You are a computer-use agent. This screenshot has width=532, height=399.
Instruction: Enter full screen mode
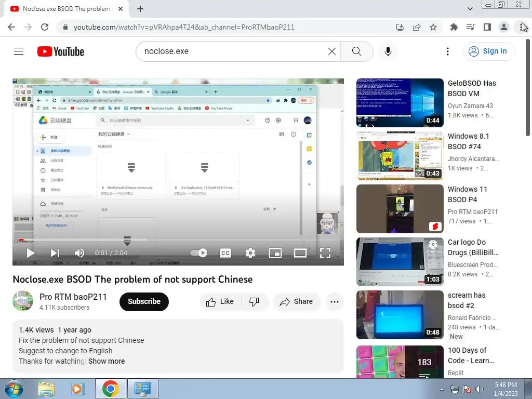tap(325, 253)
